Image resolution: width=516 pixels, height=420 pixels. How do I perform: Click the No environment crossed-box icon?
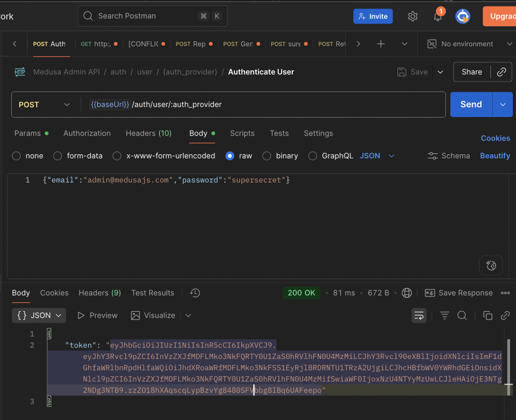pos(431,44)
